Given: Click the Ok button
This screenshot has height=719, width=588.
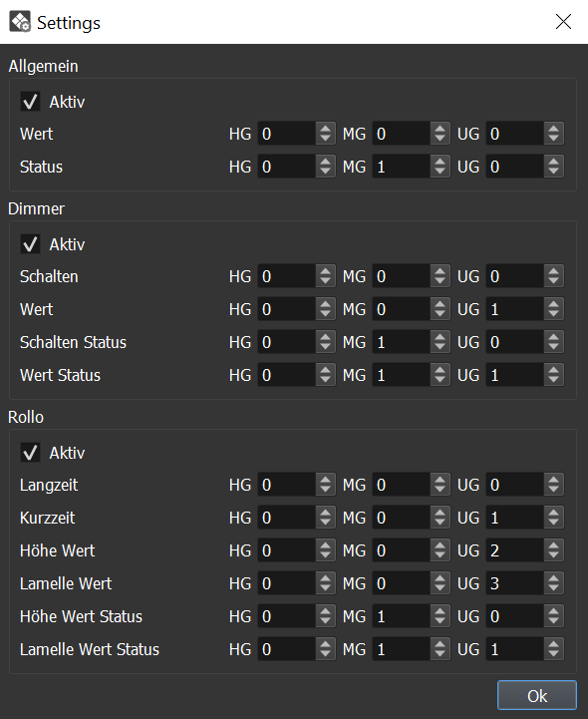Looking at the screenshot, I should pyautogui.click(x=537, y=696).
